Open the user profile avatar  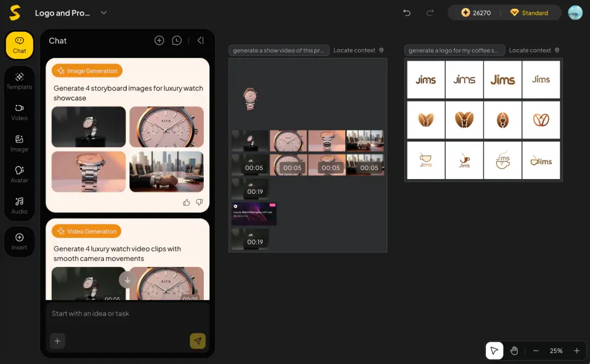coord(575,13)
